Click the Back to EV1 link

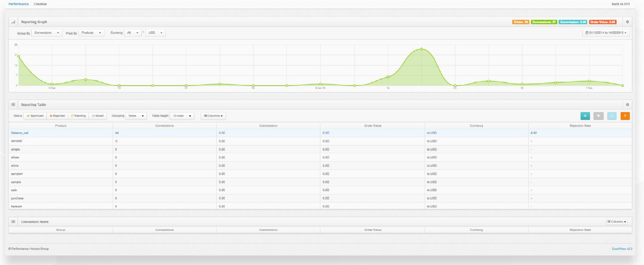[621, 4]
